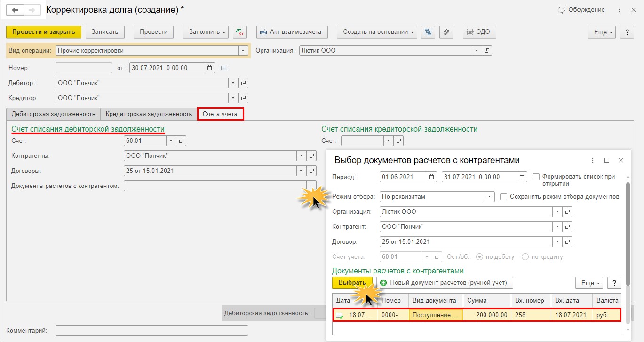Open record icon next to Договоры field
The image size is (644, 342).
pos(311,171)
